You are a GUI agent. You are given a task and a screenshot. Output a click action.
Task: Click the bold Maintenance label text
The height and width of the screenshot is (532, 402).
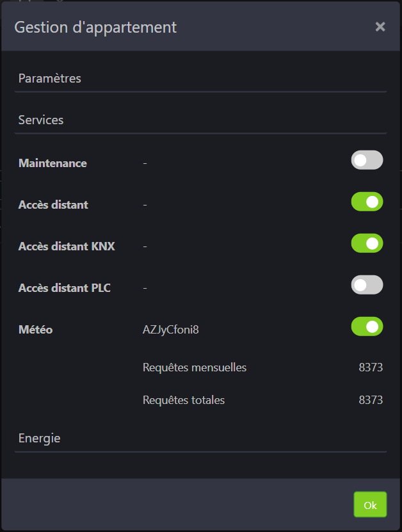(x=52, y=163)
